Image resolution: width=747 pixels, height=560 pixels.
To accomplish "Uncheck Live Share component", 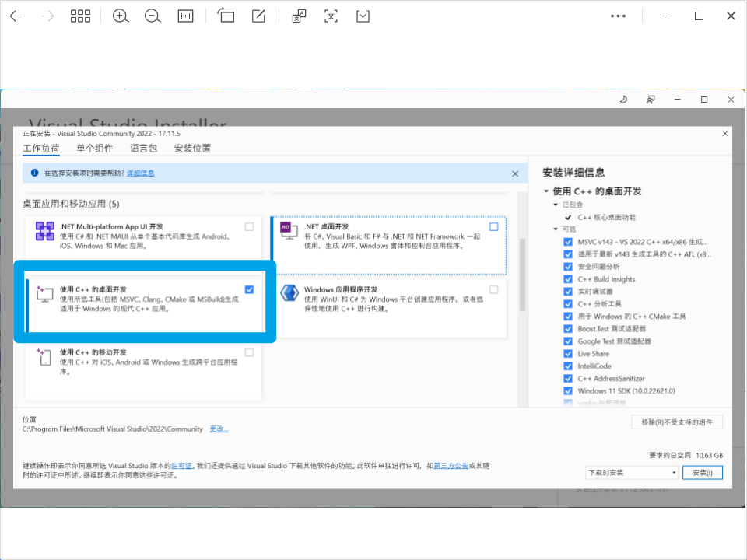I will [568, 353].
